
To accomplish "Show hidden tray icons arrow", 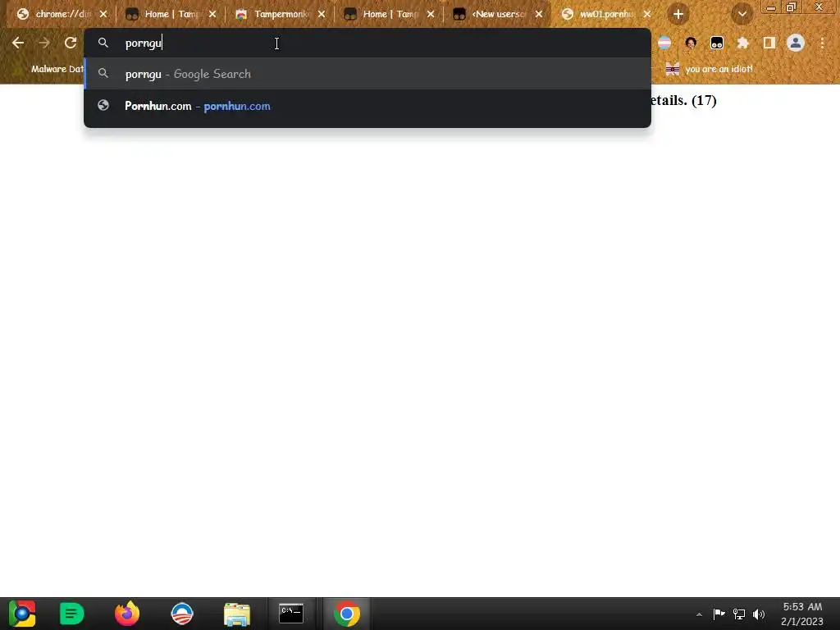I will [699, 614].
